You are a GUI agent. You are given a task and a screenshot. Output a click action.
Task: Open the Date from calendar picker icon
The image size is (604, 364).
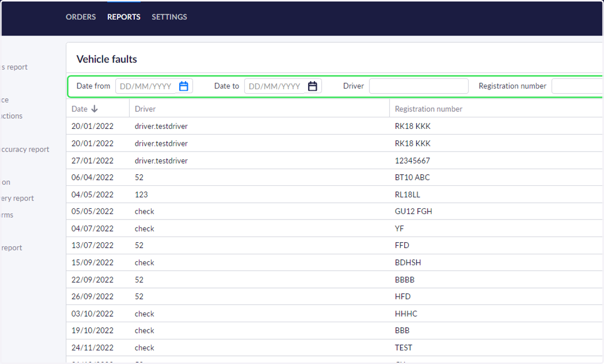(184, 86)
